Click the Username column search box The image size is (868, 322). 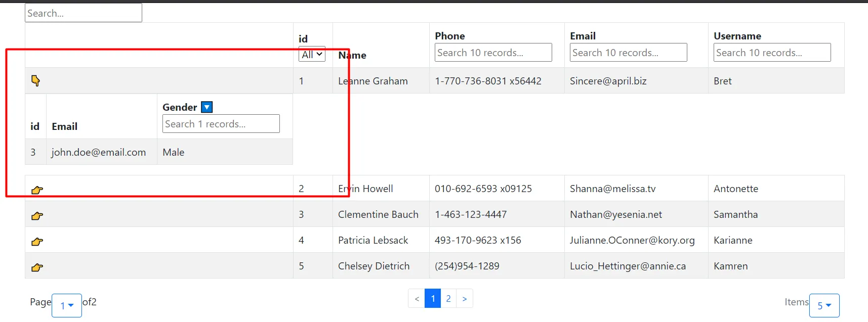coord(772,53)
